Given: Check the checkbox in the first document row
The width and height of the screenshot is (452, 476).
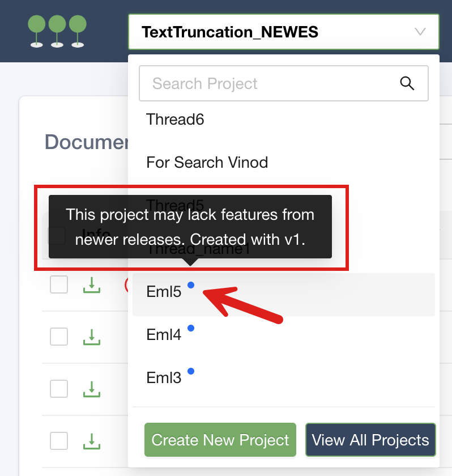Looking at the screenshot, I should tap(58, 284).
